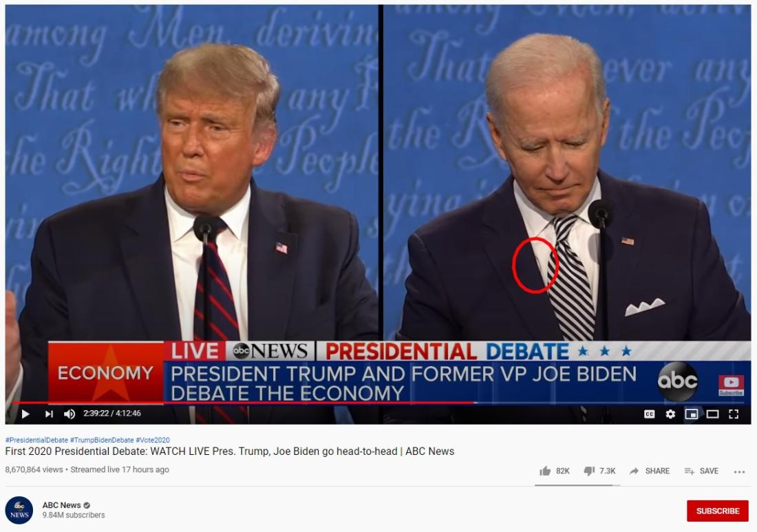
Task: Open the #Vote2020 hashtag link
Action: click(153, 440)
